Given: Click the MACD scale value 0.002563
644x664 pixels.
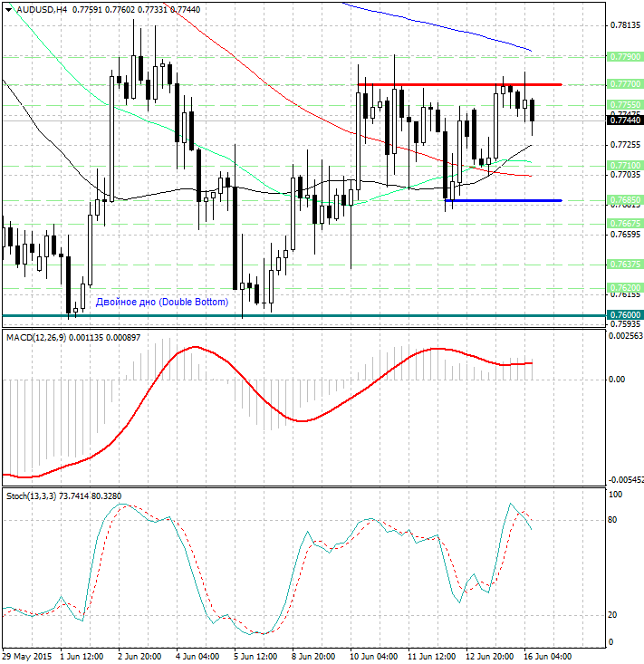Looking at the screenshot, I should point(626,336).
